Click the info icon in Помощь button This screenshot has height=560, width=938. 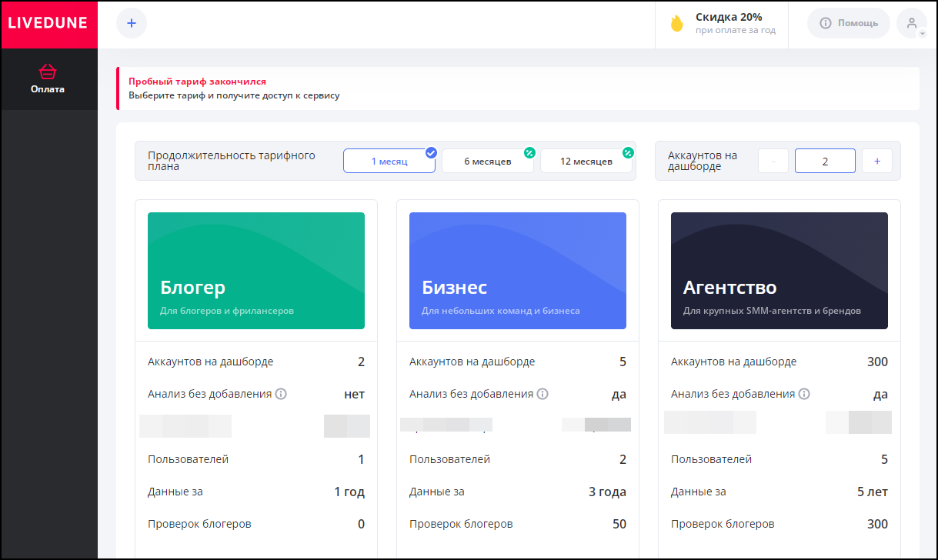[x=826, y=23]
